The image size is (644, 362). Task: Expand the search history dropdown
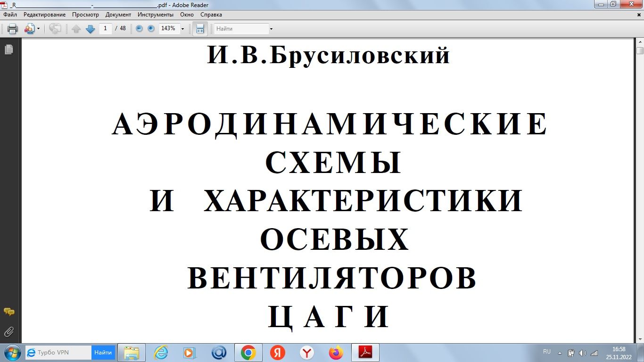point(271,28)
